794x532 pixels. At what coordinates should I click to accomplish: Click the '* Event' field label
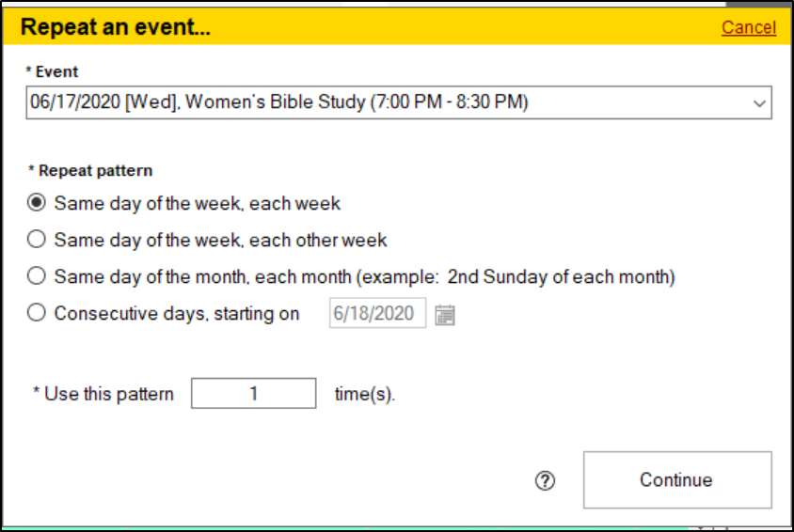(52, 71)
